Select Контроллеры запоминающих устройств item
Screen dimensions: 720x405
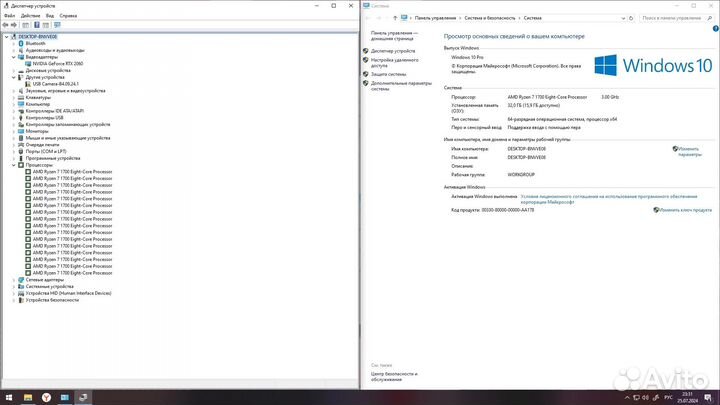(x=68, y=124)
